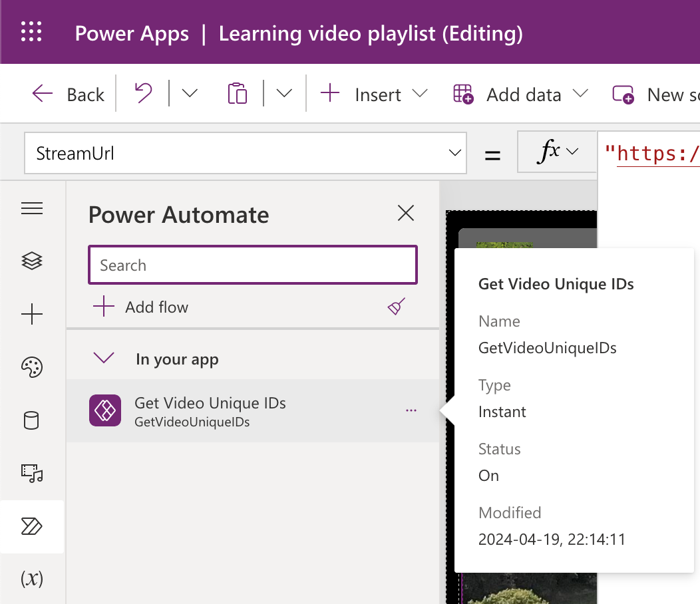Image resolution: width=700 pixels, height=604 pixels.
Task: Expand the left navigation hamburger menu
Action: click(x=32, y=208)
